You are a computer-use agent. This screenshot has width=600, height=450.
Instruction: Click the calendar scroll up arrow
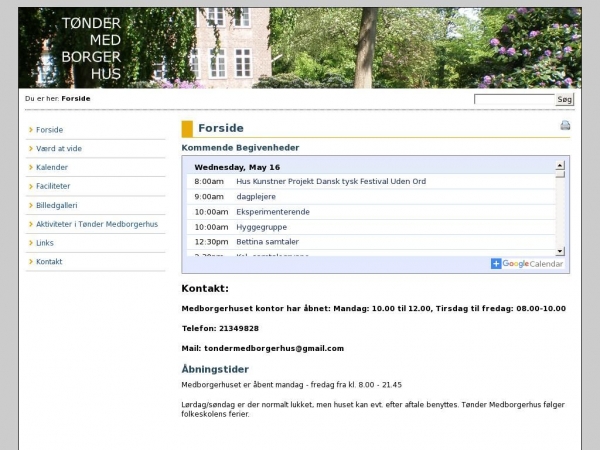560,165
